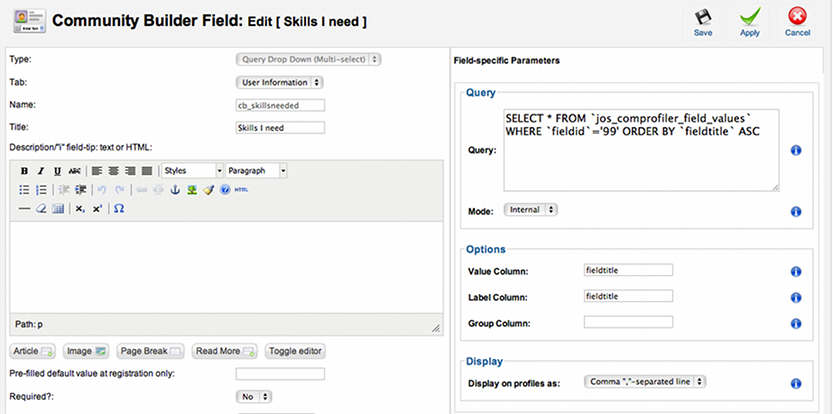Open the Required dropdown set to No
The height and width of the screenshot is (414, 833).
pyautogui.click(x=253, y=397)
